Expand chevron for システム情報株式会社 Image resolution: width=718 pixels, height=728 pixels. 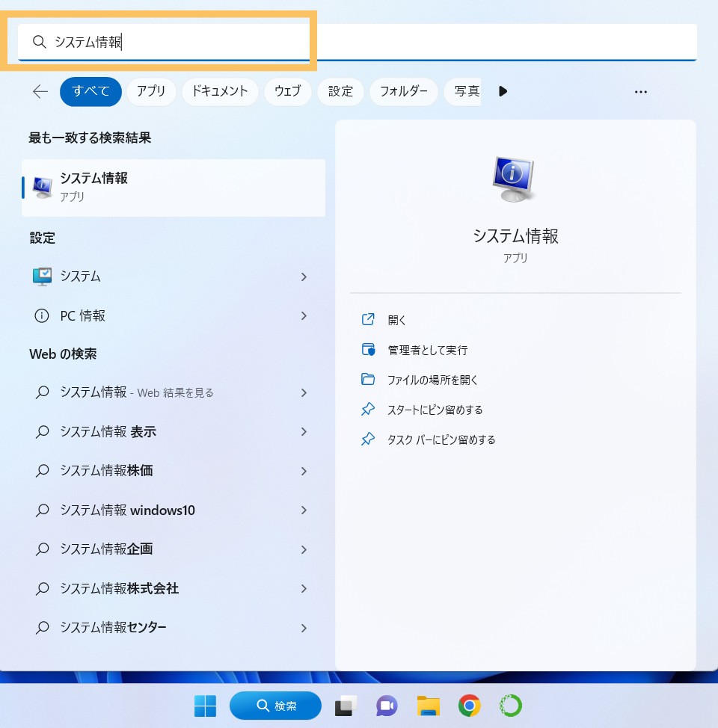point(304,589)
